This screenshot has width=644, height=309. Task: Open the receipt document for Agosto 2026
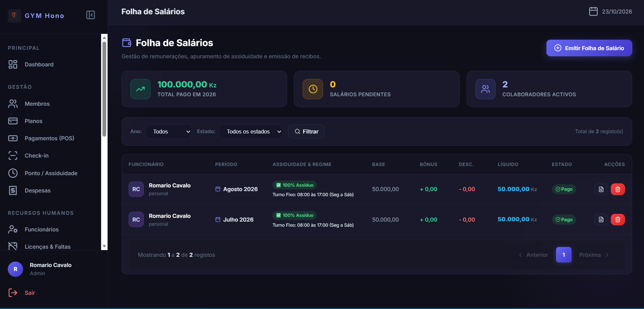[x=601, y=189]
